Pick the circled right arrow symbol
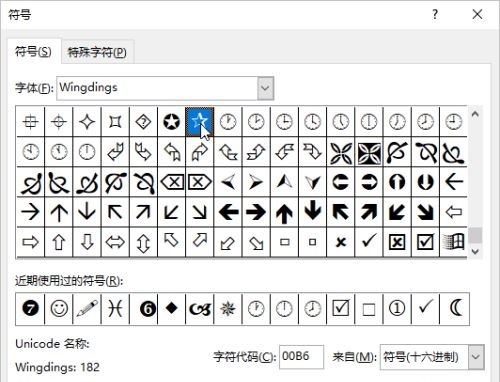 [x=369, y=182]
